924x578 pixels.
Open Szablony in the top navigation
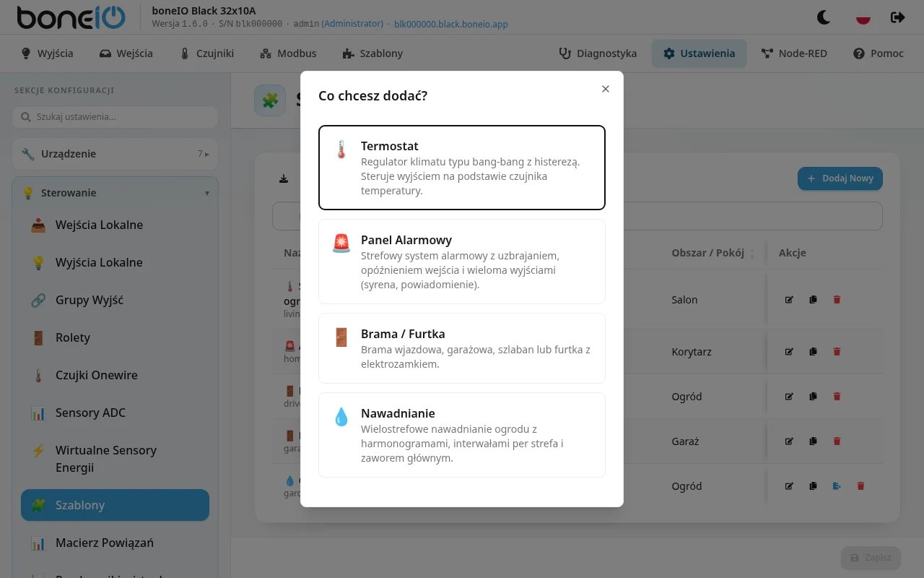point(372,53)
